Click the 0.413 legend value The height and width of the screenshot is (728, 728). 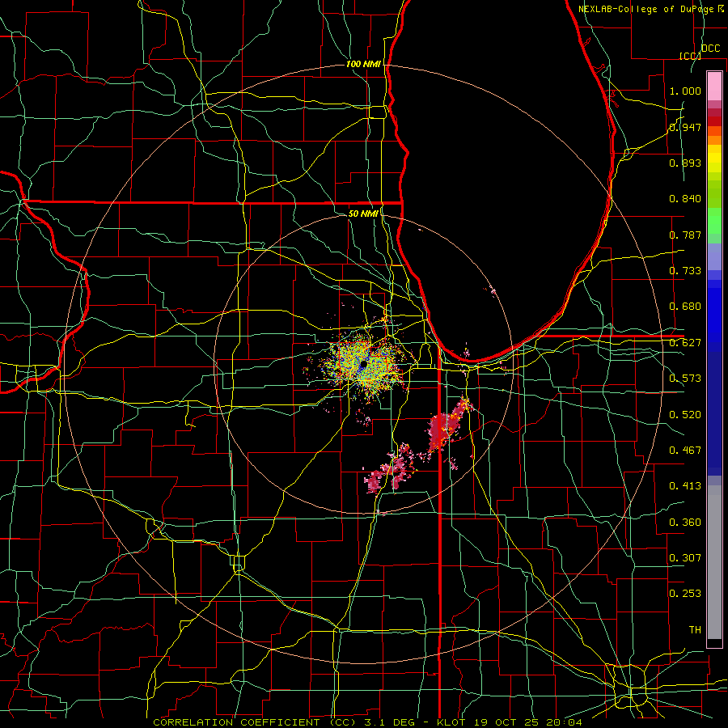tap(685, 486)
